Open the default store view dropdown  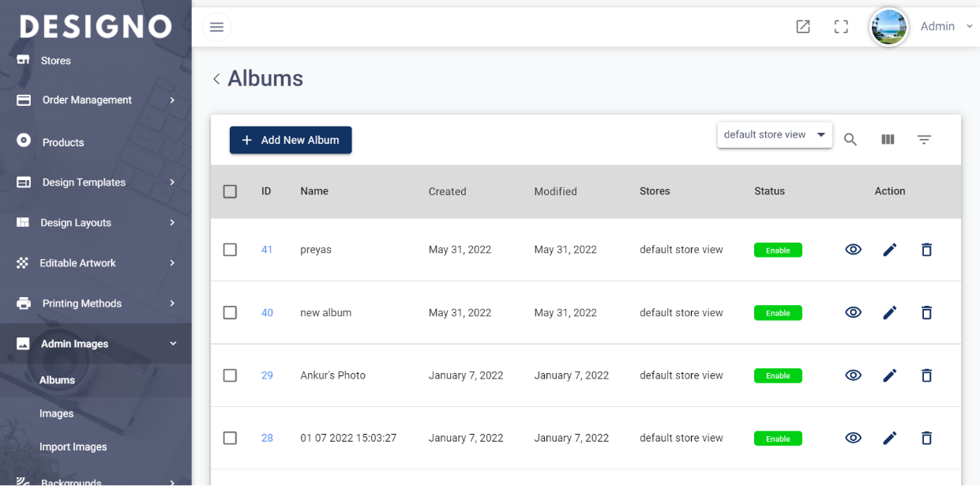774,135
